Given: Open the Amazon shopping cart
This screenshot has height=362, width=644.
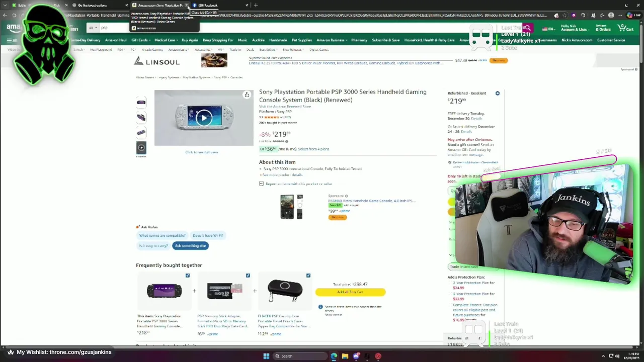Looking at the screenshot, I should pyautogui.click(x=626, y=28).
